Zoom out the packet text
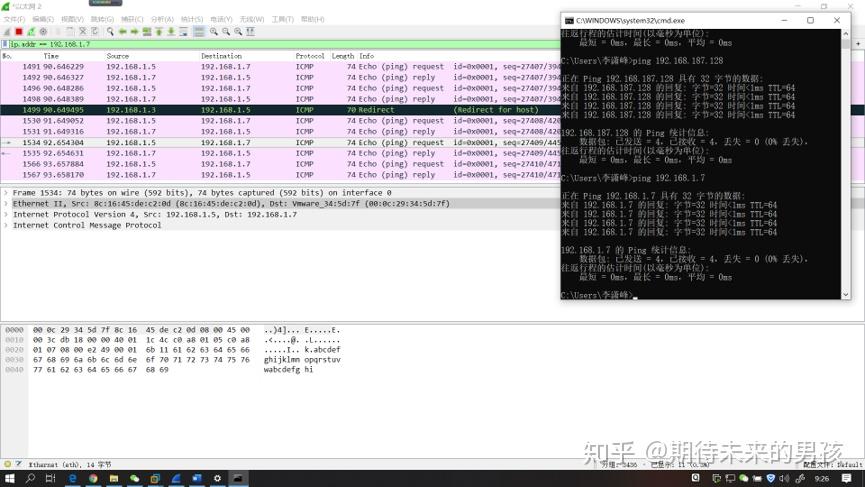The image size is (865, 487). [226, 31]
